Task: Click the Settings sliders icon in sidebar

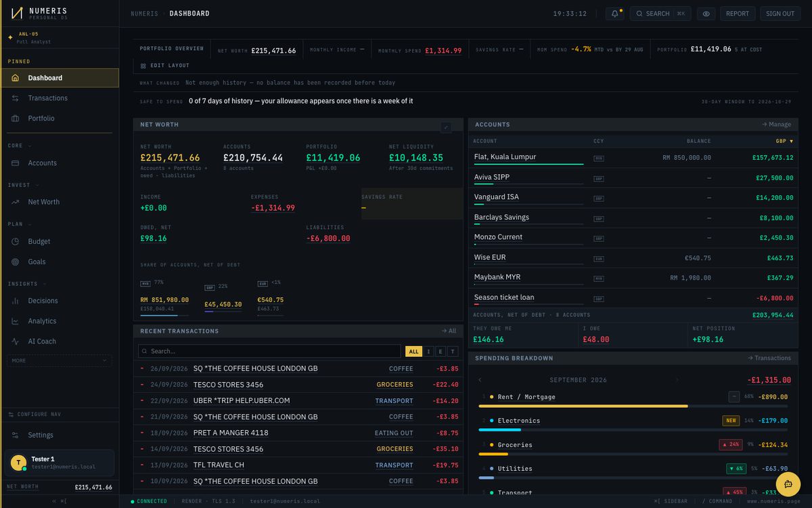Action: coord(15,435)
